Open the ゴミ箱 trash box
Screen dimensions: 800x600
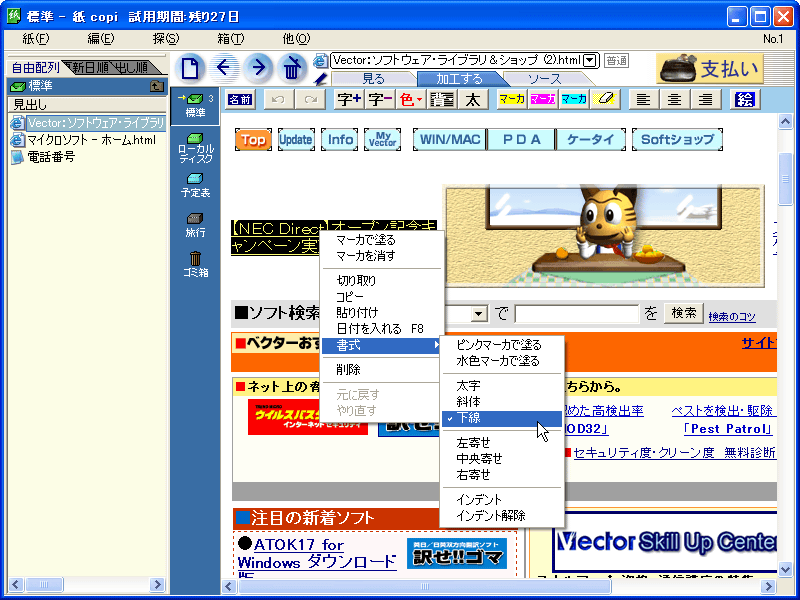click(x=195, y=264)
